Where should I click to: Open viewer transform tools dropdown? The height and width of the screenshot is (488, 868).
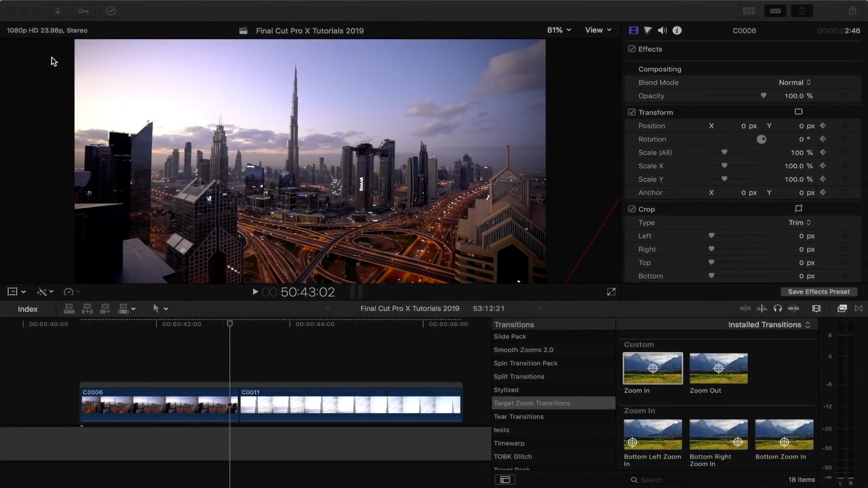[17, 292]
